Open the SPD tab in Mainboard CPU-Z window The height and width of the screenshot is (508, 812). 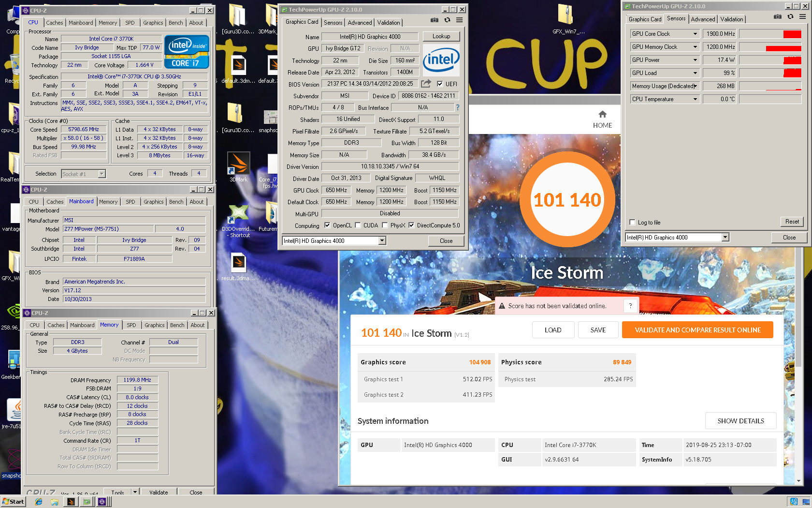coord(130,202)
